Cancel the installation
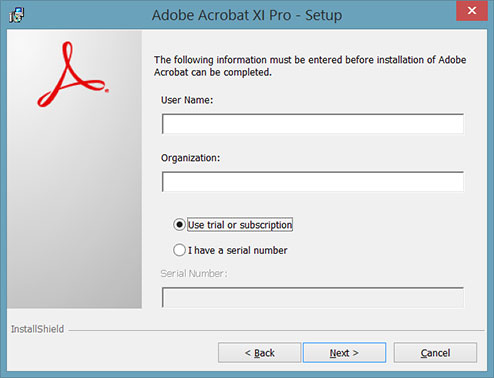 click(435, 353)
